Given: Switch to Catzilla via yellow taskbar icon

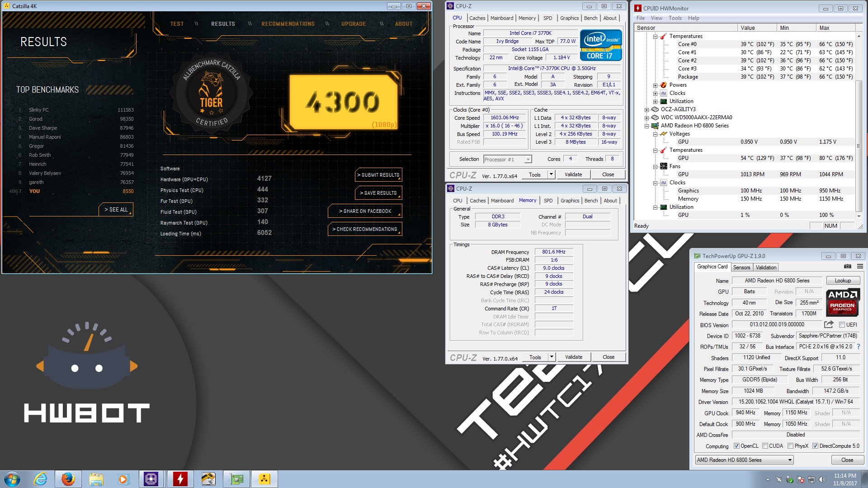Looking at the screenshot, I should coord(264,479).
